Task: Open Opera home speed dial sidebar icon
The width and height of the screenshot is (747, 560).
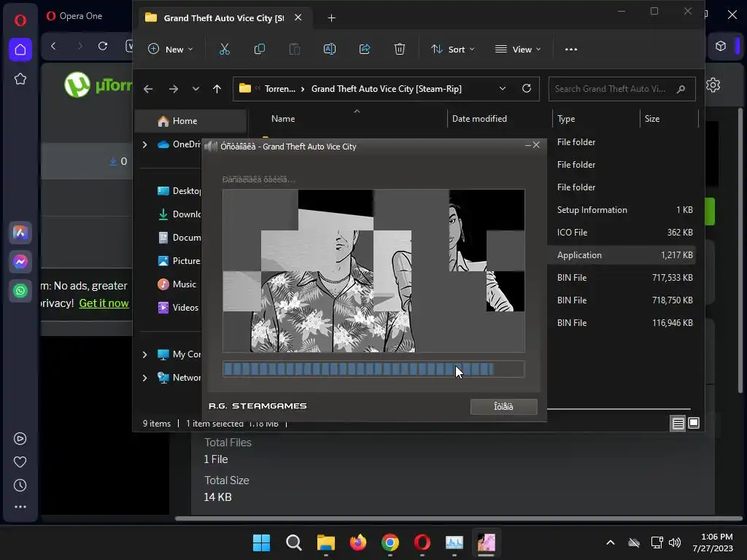Action: point(20,50)
